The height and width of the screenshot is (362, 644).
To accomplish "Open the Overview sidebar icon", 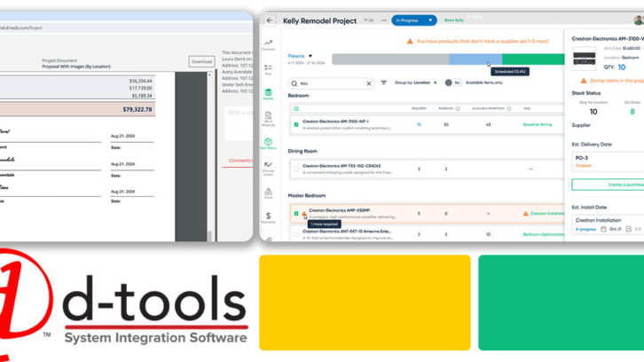I will (269, 44).
